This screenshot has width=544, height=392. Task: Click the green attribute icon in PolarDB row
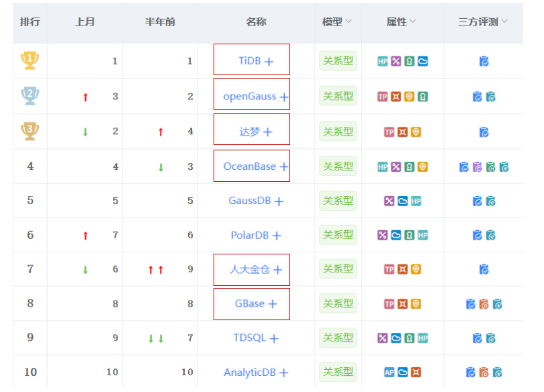410,236
